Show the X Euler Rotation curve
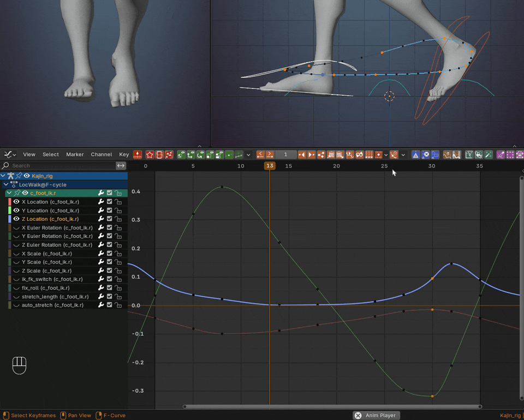Viewport: 524px width, 420px height. click(x=16, y=227)
